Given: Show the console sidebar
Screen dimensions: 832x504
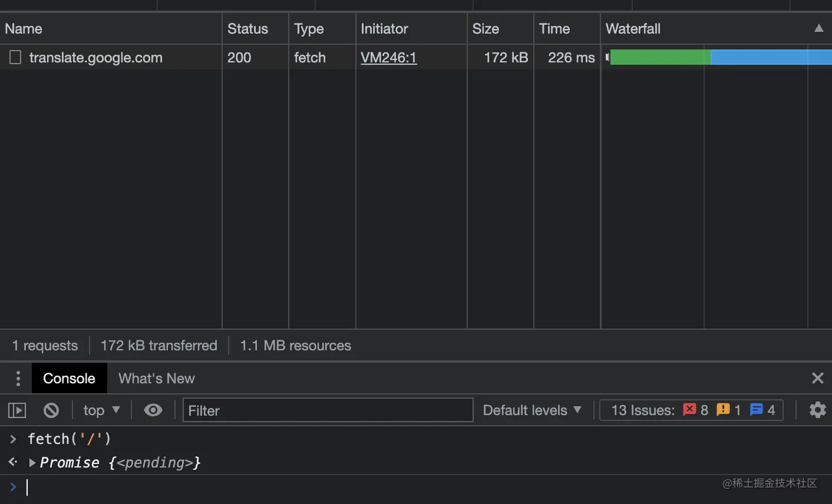Looking at the screenshot, I should point(17,410).
